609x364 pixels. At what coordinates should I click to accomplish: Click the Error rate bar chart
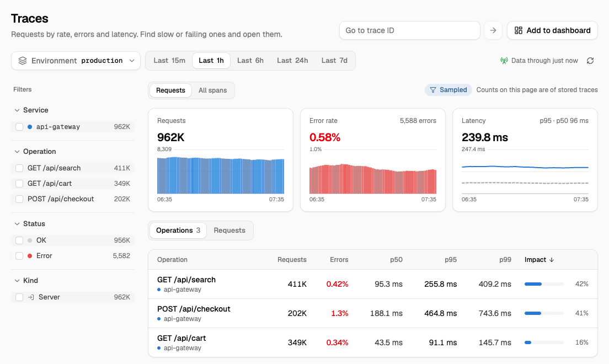tap(373, 179)
